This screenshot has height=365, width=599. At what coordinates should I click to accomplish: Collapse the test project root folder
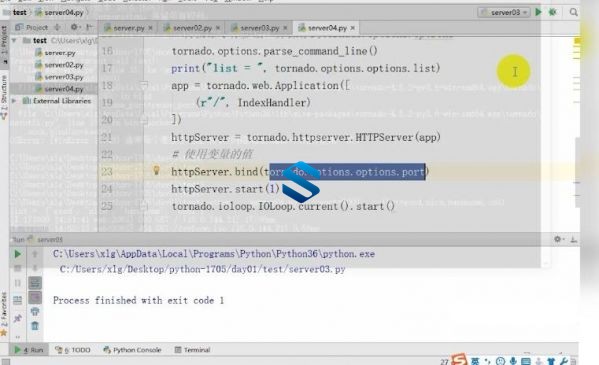coord(14,40)
